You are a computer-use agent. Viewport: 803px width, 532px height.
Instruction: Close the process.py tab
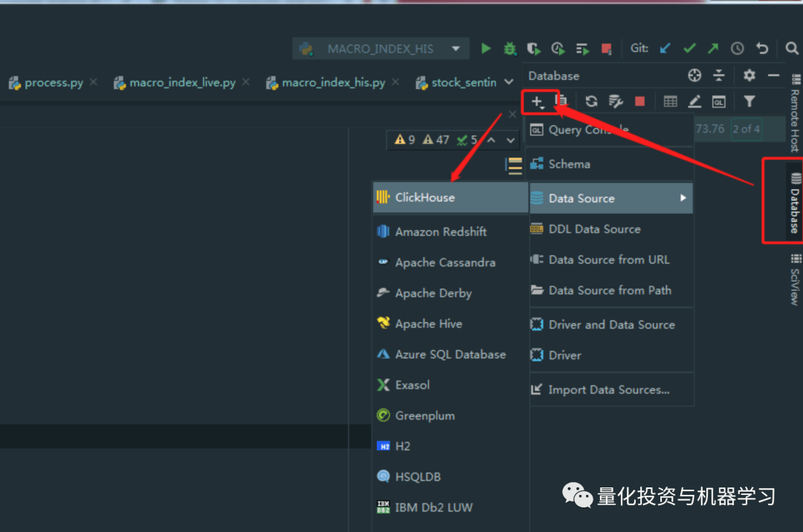click(x=93, y=82)
